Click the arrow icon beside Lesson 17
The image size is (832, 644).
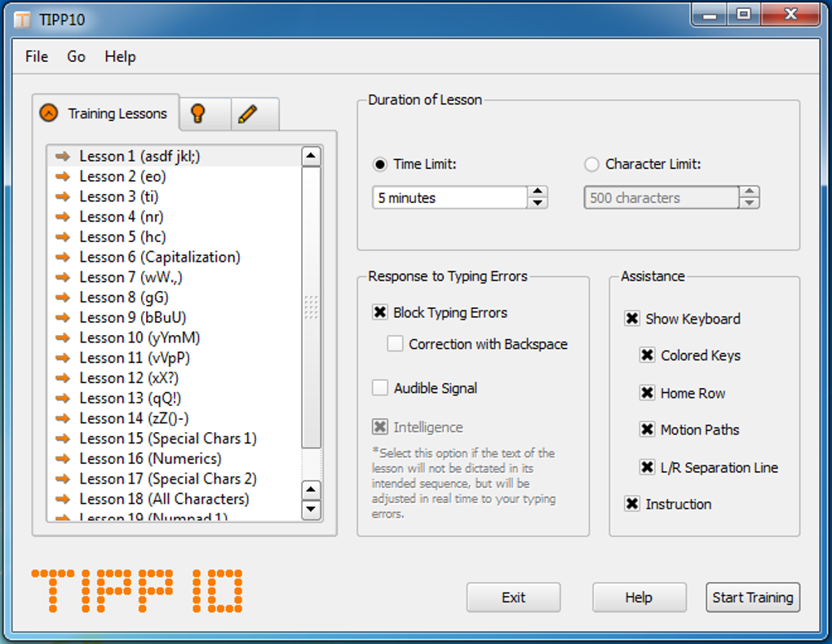click(x=63, y=479)
